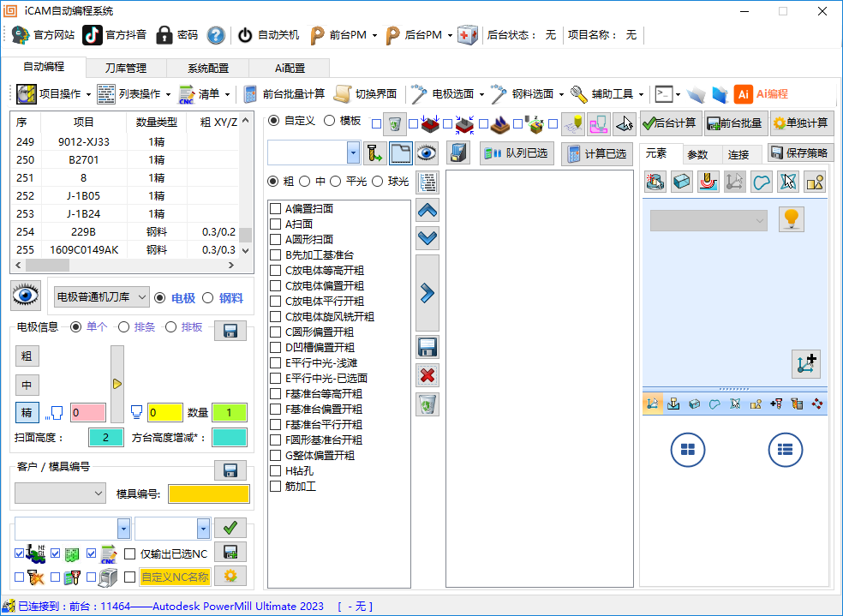Select the 模板 radio button
This screenshot has height=616, width=843.
pos(329,121)
